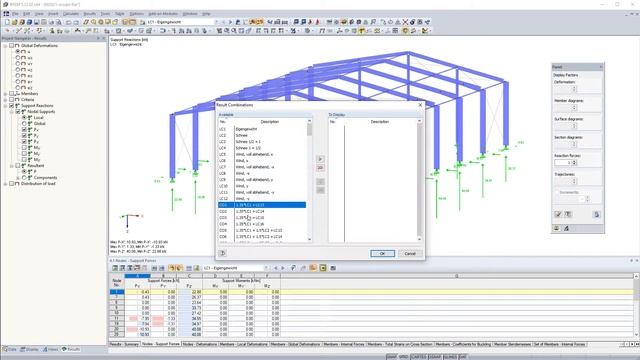The width and height of the screenshot is (640, 360).
Task: Uncheck Support Reactions checkbox
Action: click(11, 106)
